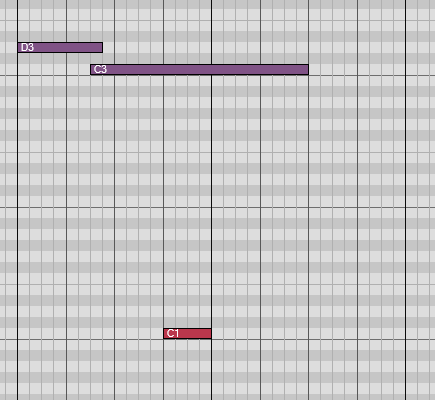Click the grid cell directly above the C1 label
Viewport: 435px width, 400px height.
pyautogui.click(x=169, y=322)
